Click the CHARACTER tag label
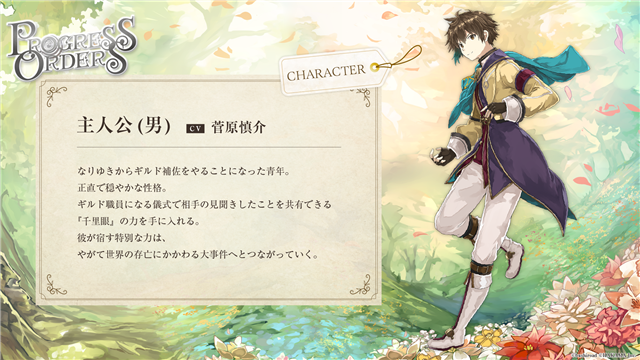Viewport: 640px width, 360px height. coord(326,73)
